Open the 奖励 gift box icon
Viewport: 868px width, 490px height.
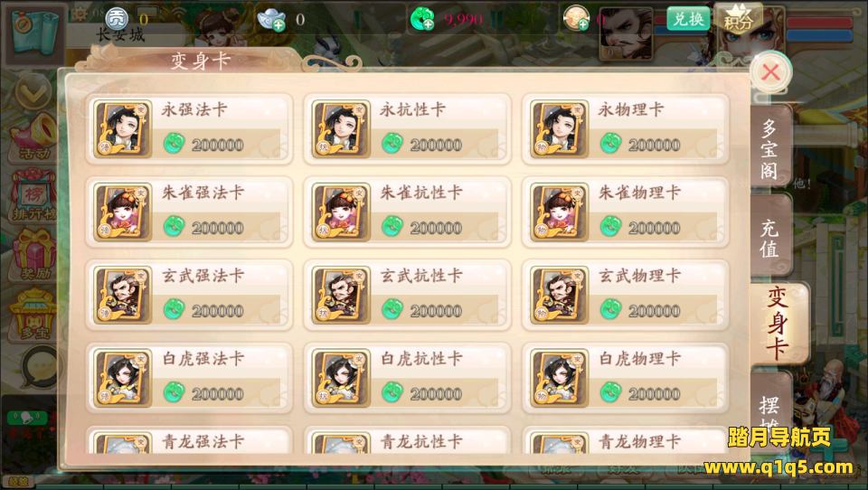tap(33, 253)
